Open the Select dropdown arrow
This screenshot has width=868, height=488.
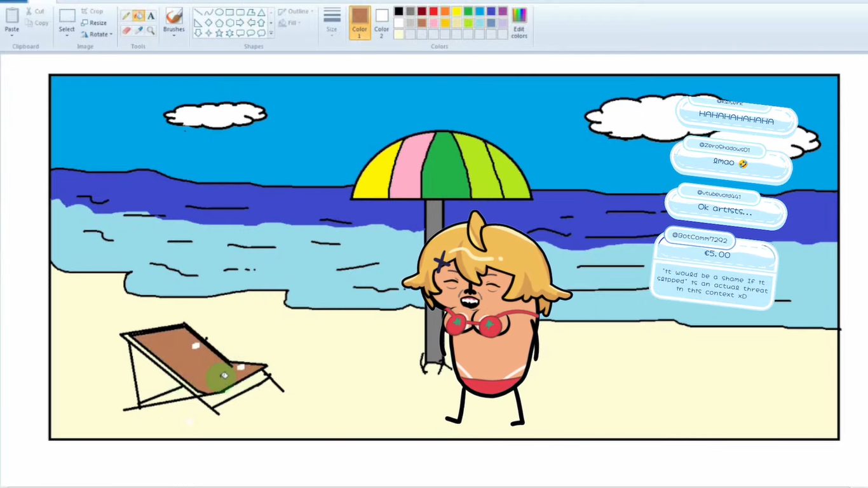[67, 36]
